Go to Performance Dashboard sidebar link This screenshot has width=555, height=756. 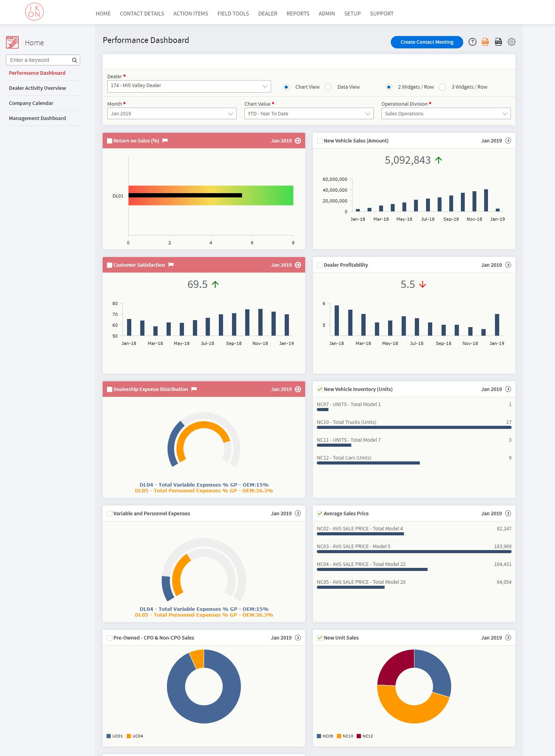point(37,73)
